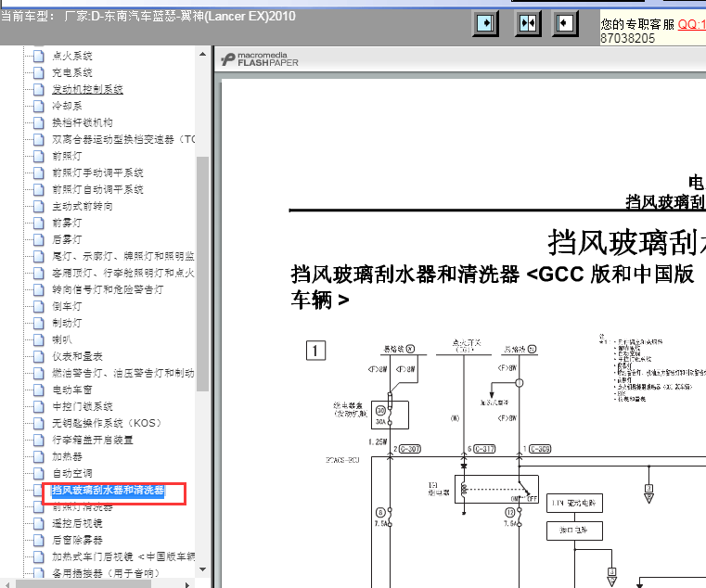
Task: Click document icon beside 点火系统
Action: point(39,57)
